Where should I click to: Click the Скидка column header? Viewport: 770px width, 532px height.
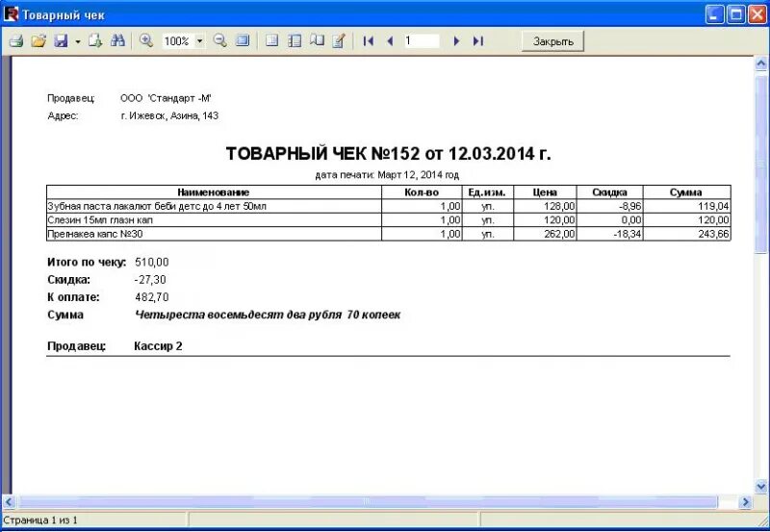(x=609, y=192)
